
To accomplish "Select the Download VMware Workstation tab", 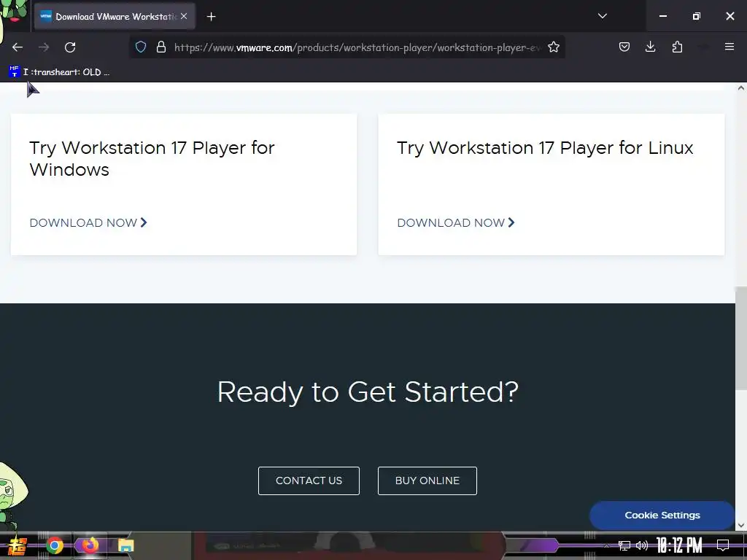I will click(x=115, y=17).
